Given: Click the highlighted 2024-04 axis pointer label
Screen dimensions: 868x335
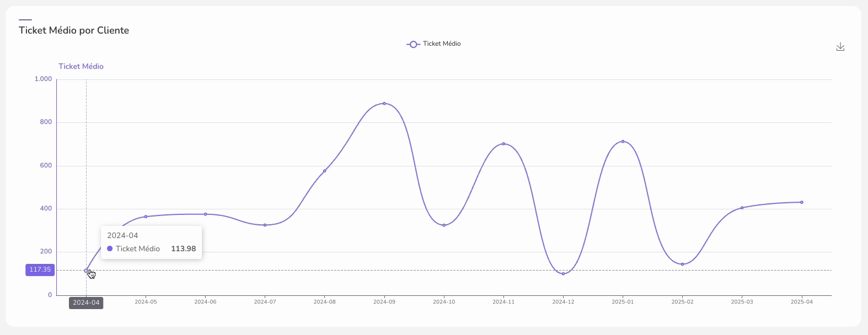Looking at the screenshot, I should 86,302.
